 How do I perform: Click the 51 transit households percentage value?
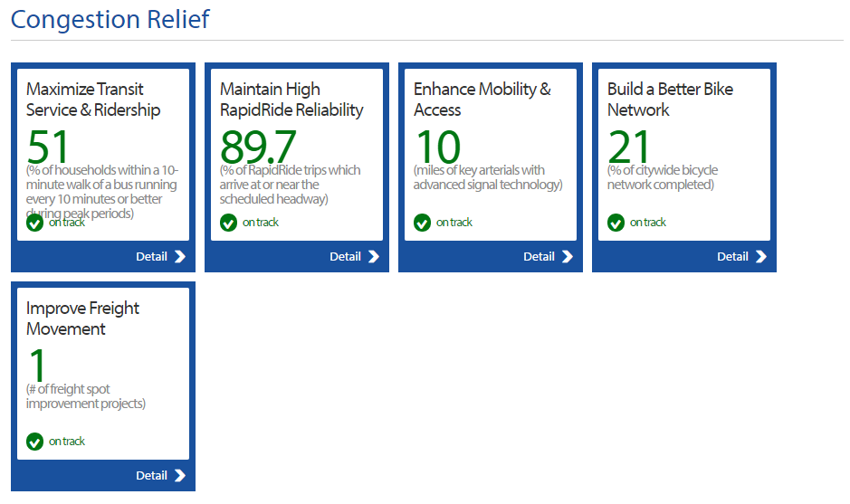click(x=50, y=146)
